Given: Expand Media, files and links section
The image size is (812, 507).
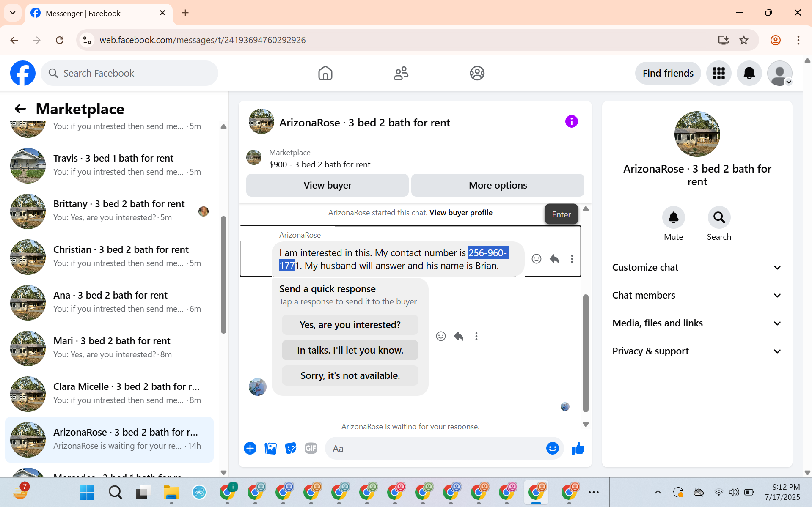Looking at the screenshot, I should [697, 323].
